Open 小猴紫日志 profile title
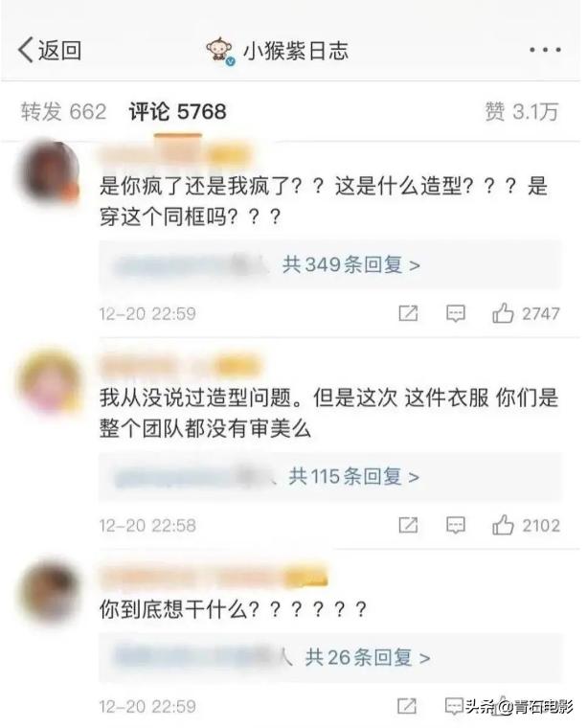Image resolution: width=587 pixels, height=728 pixels. [x=296, y=51]
